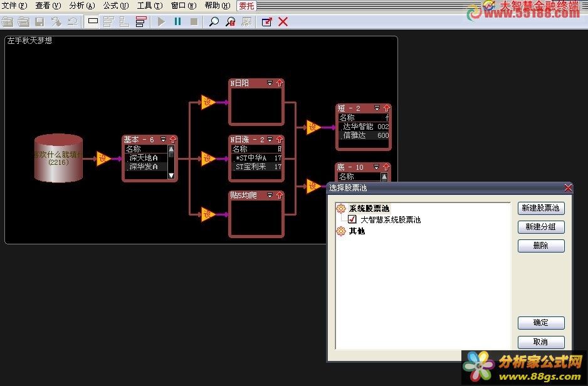Click the 设 triangle before the 贴5均爬 node
Image resolution: width=588 pixels, height=386 pixels.
207,214
